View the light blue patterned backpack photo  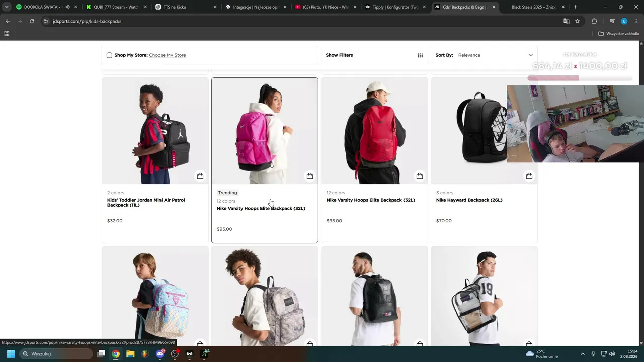click(155, 297)
